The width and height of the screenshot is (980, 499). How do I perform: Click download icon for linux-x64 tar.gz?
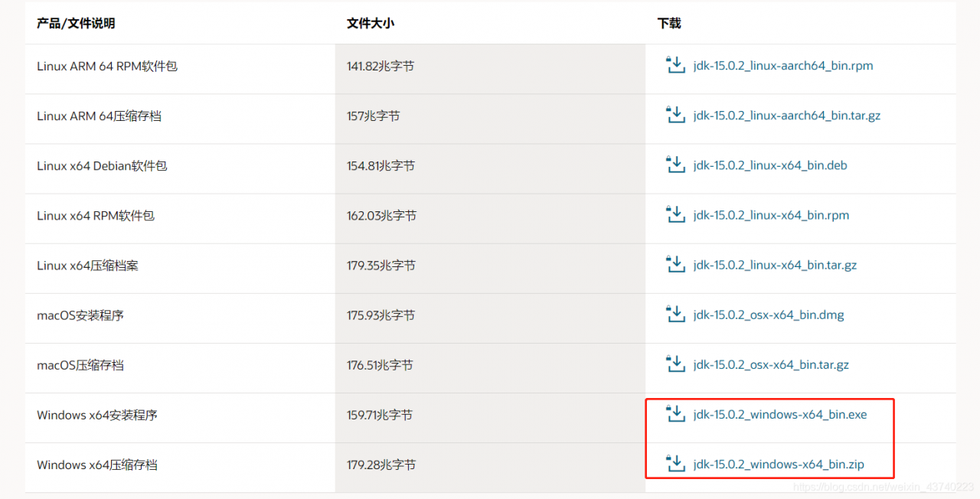tap(675, 265)
